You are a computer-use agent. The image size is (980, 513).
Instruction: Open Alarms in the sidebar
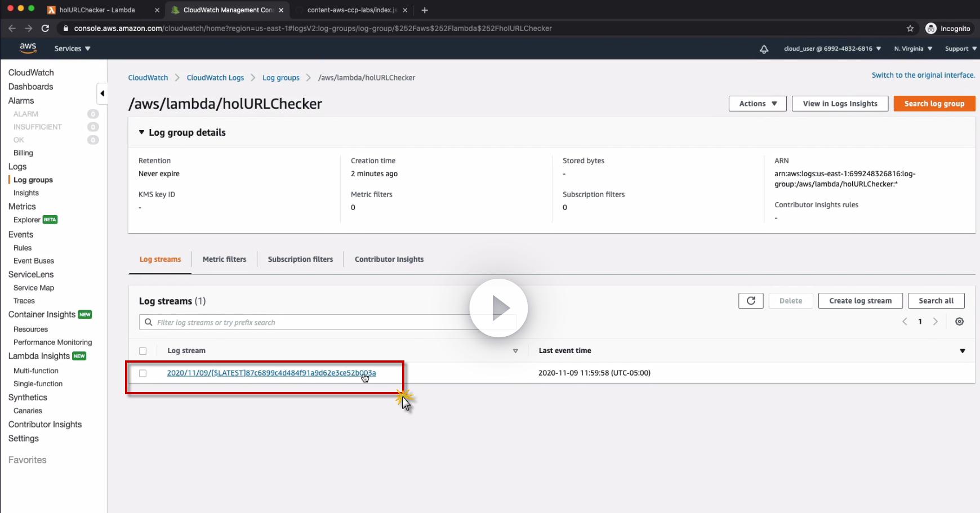tap(21, 101)
